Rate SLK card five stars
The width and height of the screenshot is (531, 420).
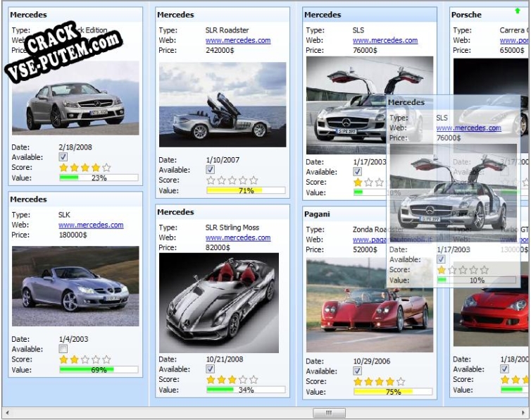coord(106,359)
